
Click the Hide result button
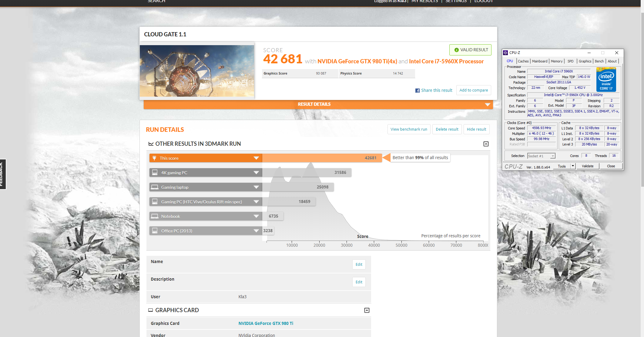(x=476, y=129)
